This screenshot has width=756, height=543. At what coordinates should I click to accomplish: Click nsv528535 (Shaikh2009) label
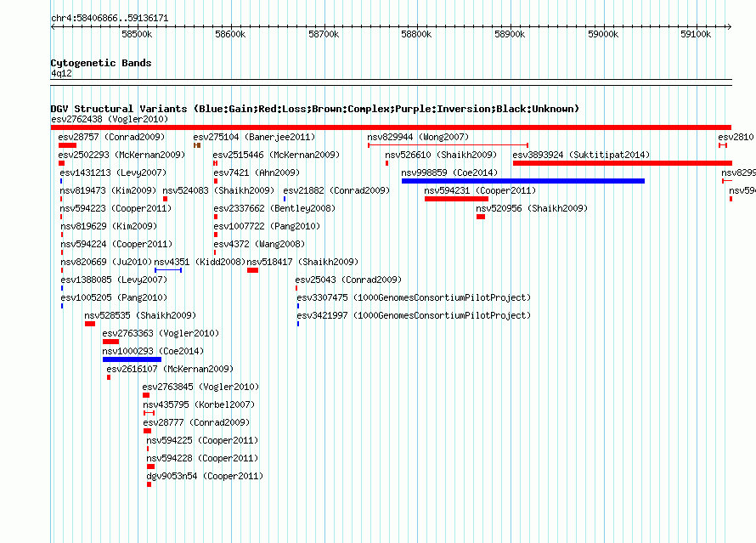(140, 315)
